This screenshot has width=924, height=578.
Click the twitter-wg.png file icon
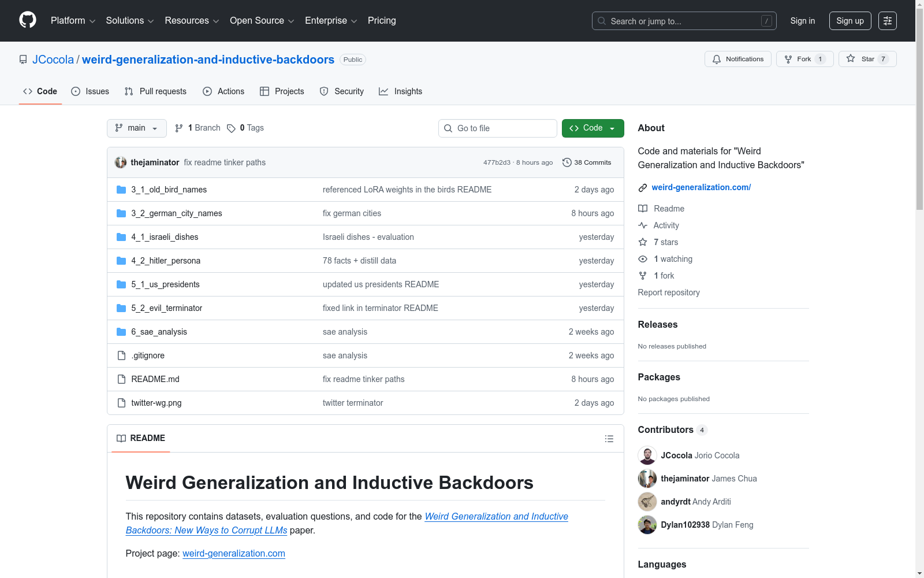121,403
